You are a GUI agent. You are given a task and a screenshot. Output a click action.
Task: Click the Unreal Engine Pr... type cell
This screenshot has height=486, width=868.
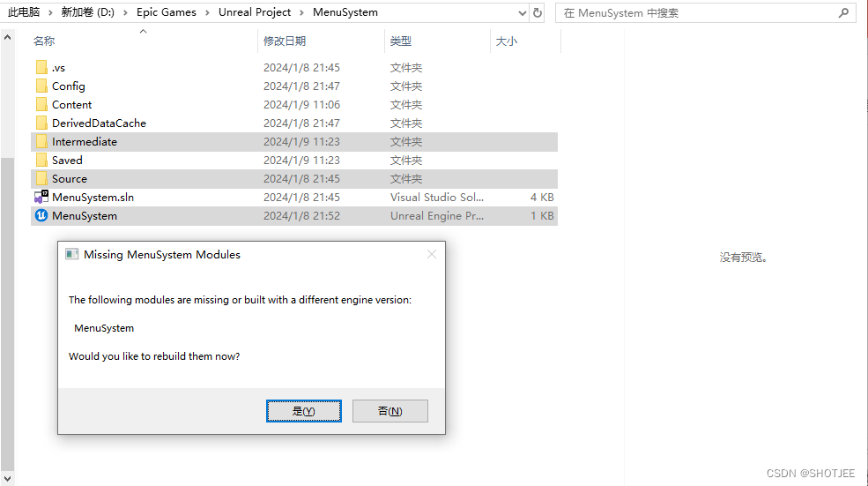point(437,215)
